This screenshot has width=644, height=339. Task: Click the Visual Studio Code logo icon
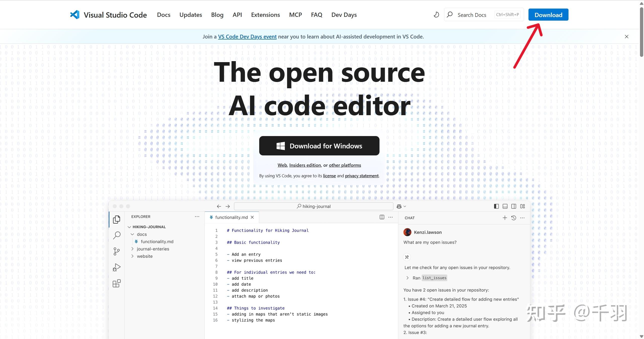tap(75, 15)
